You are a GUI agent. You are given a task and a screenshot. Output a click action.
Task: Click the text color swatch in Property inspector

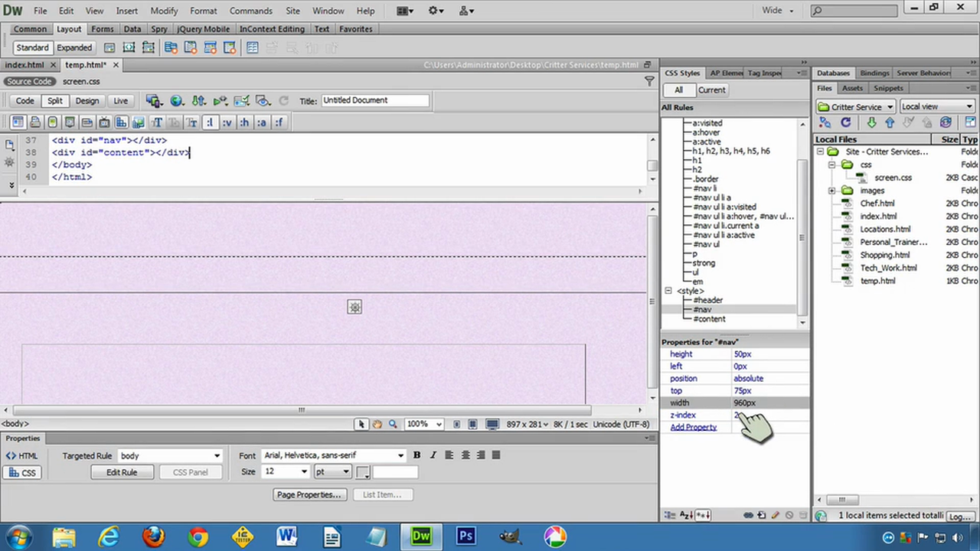[361, 471]
